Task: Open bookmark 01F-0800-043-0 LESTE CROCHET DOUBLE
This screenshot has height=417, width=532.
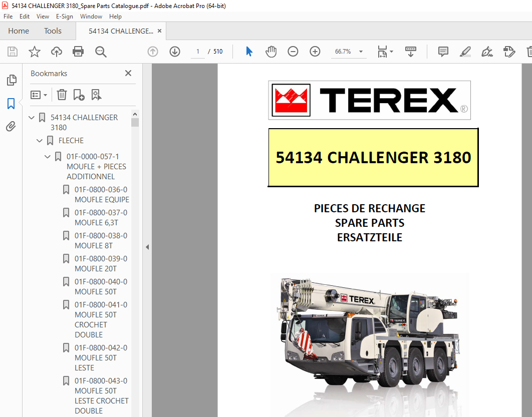Action: coord(102,395)
